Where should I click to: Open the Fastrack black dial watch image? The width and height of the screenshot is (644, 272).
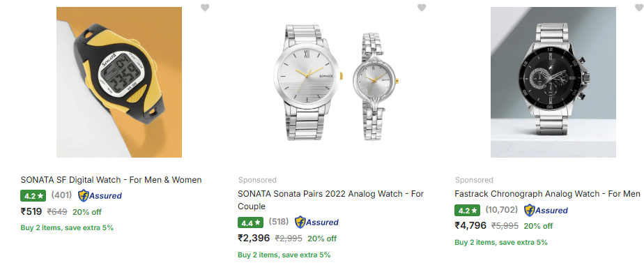553,82
